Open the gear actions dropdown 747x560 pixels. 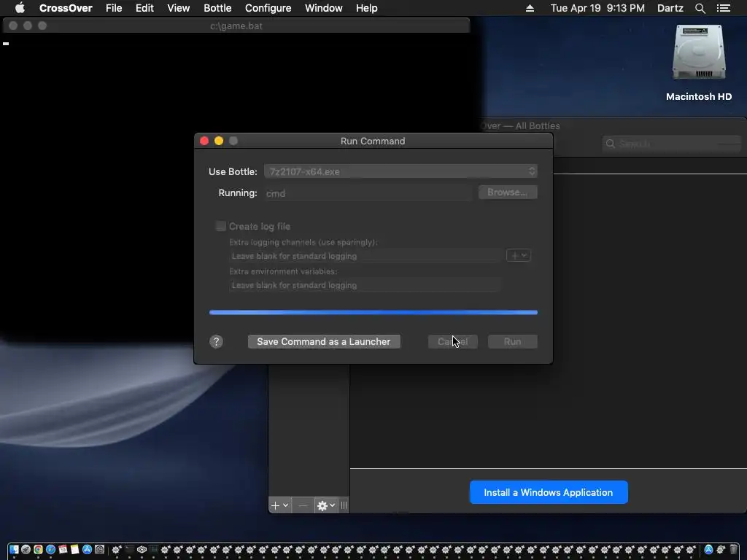coord(326,505)
